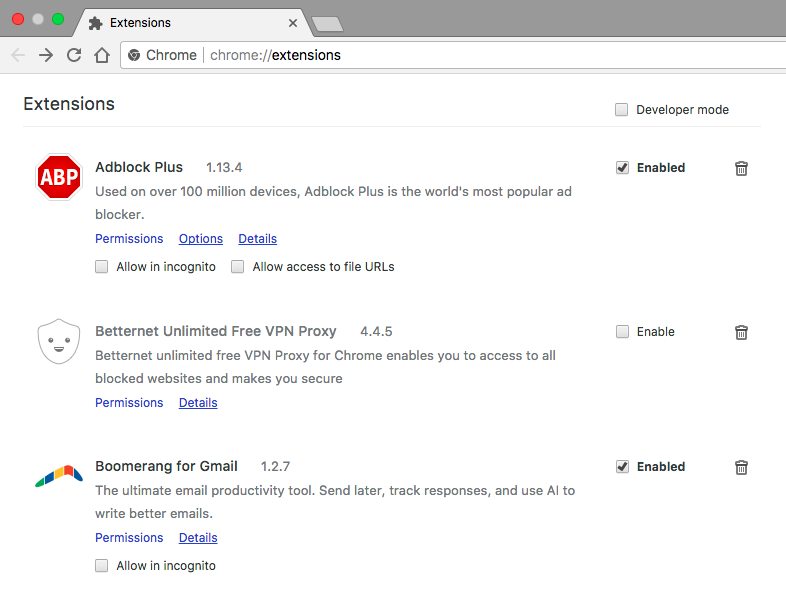Viewport: 786px width, 597px height.
Task: Click the Boomerang for Gmail title
Action: pos(166,466)
